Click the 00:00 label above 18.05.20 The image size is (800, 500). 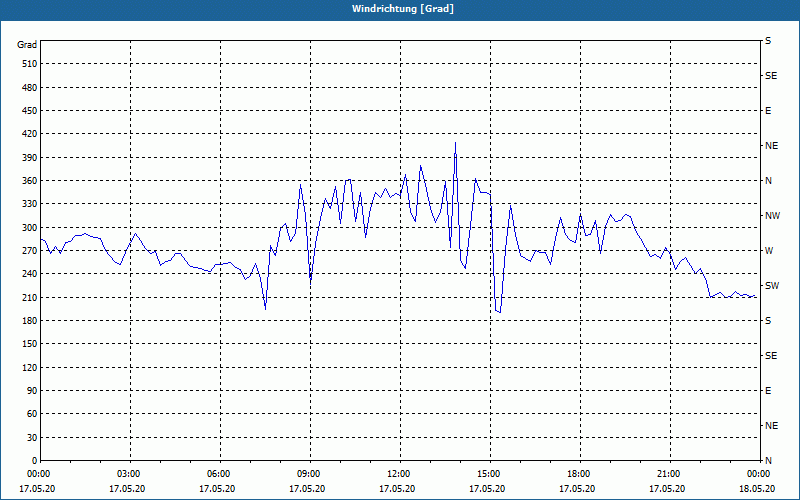pos(759,474)
